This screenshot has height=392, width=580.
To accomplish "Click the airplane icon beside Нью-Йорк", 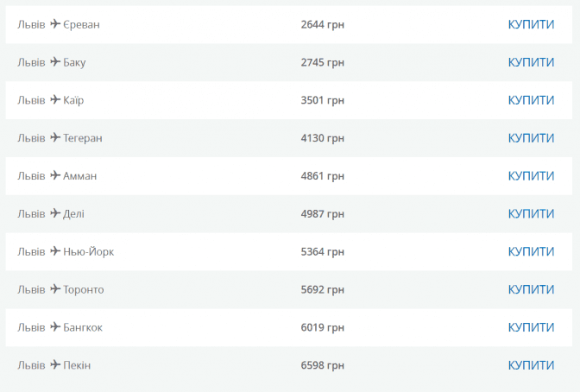I will click(x=55, y=251).
